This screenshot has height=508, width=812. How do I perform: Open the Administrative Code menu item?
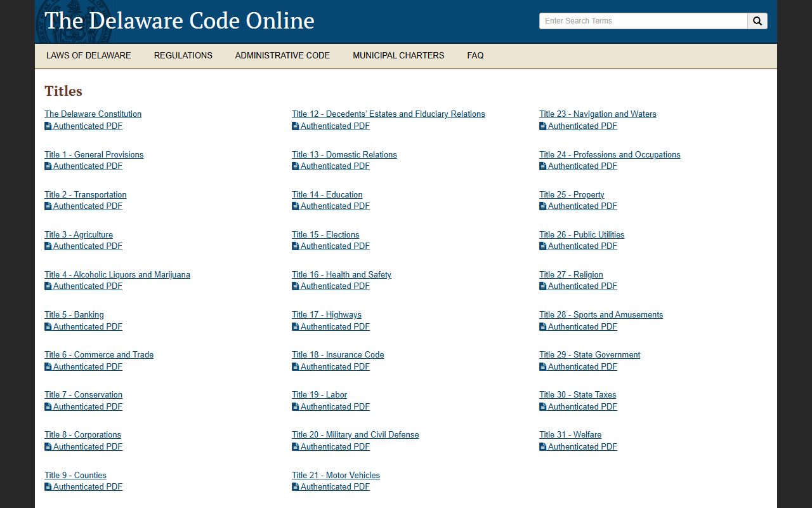tap(282, 55)
